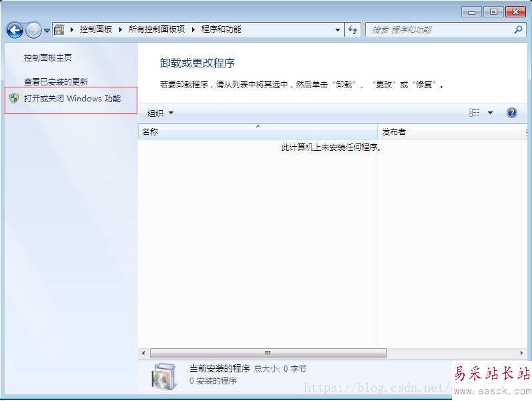Click the control panel icon in address bar
532x401 pixels.
click(x=59, y=29)
